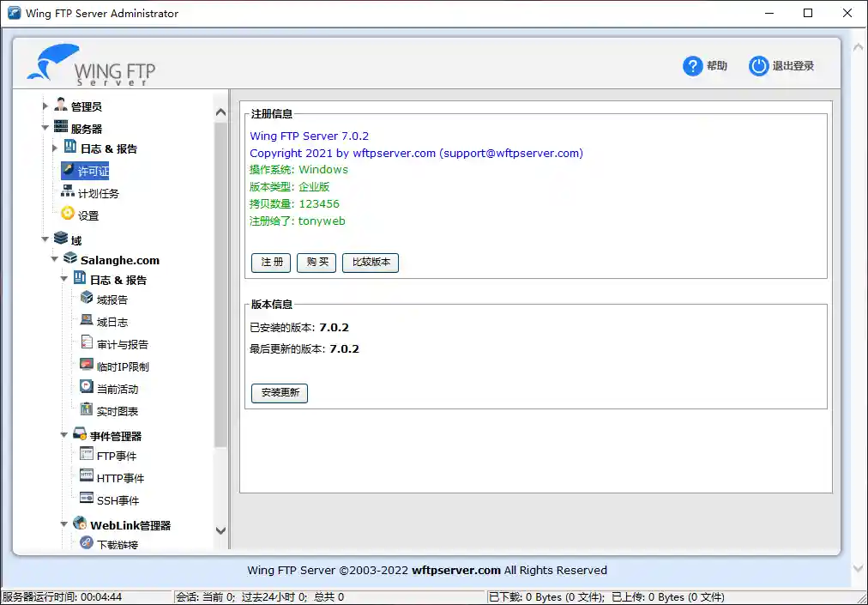
Task: Select the FTP事件 events icon
Action: click(86, 456)
